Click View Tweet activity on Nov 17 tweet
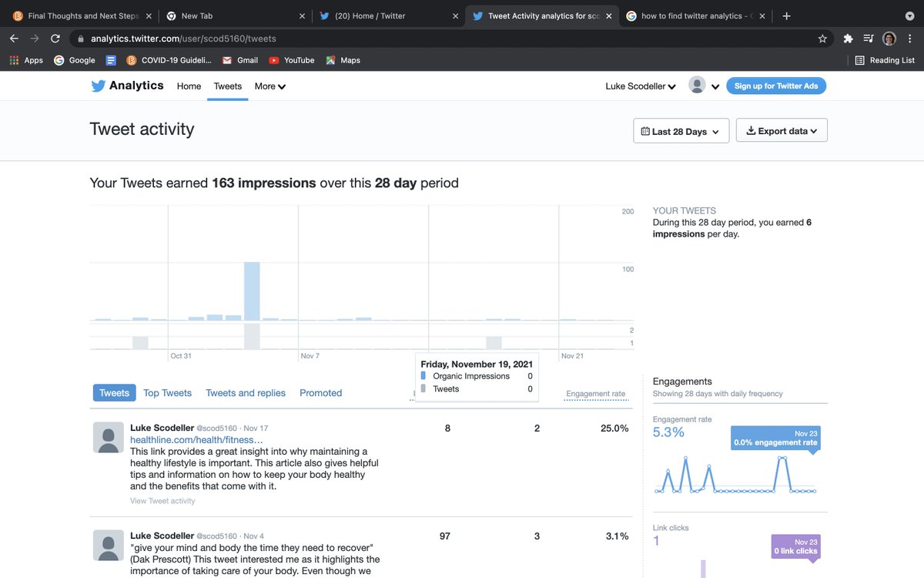924x578 pixels. 162,501
